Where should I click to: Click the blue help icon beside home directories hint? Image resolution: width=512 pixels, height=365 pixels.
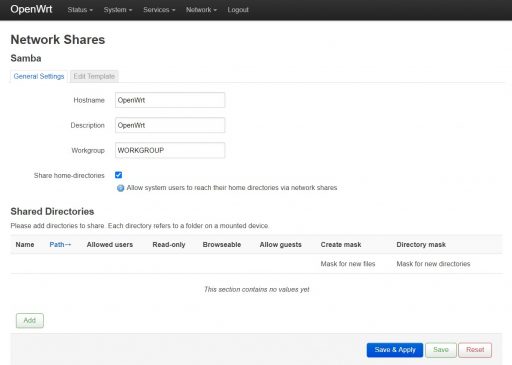[120, 188]
